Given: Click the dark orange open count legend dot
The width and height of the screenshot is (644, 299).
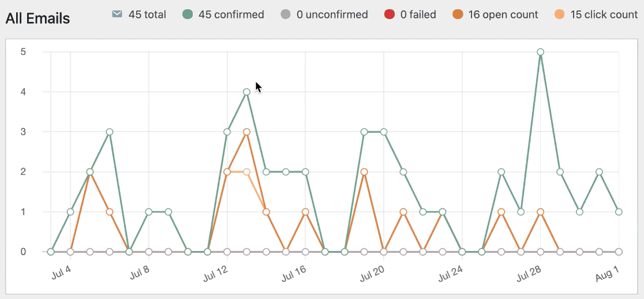Looking at the screenshot, I should pos(457,14).
